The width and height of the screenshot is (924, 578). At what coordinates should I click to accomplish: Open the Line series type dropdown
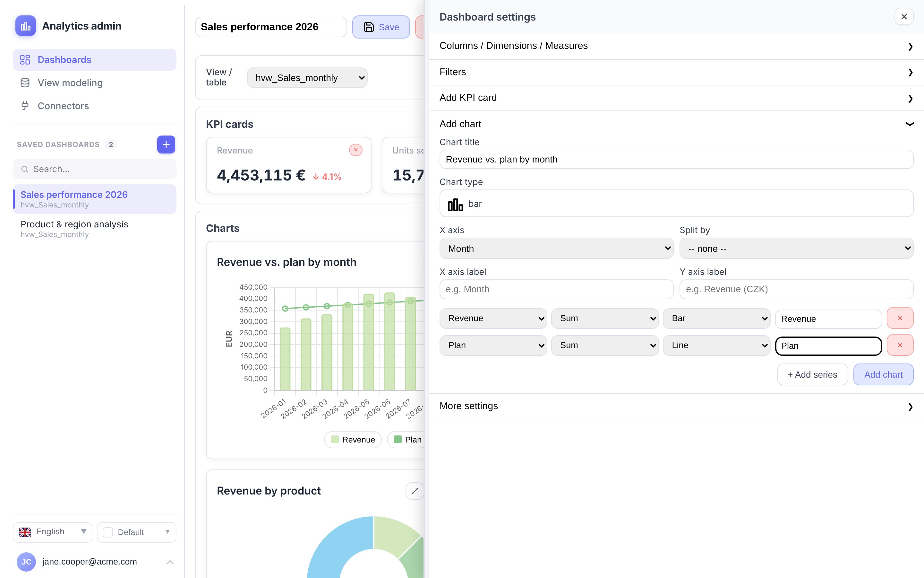click(x=716, y=345)
